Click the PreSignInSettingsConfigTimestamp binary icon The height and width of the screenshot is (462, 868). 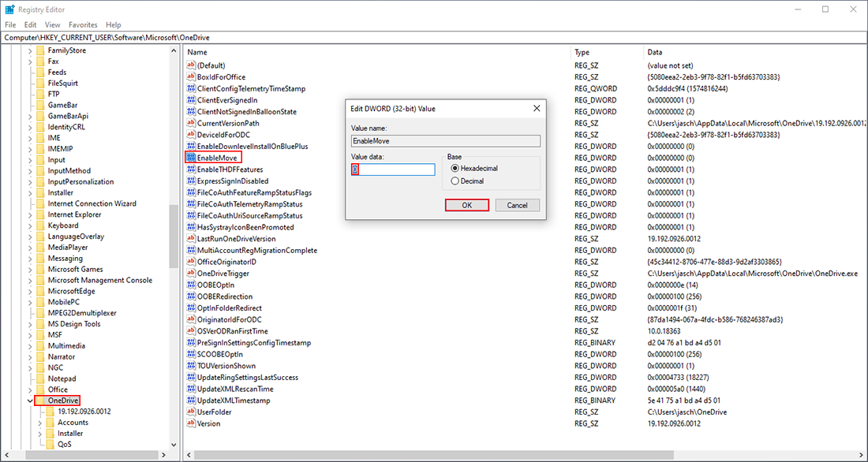[x=192, y=342]
